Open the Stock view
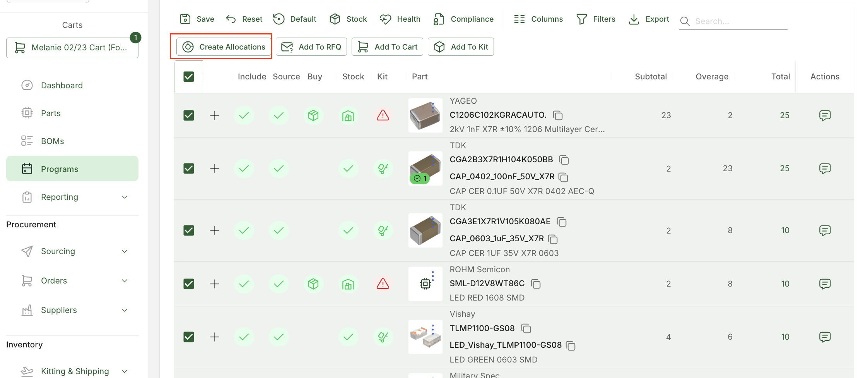 348,19
